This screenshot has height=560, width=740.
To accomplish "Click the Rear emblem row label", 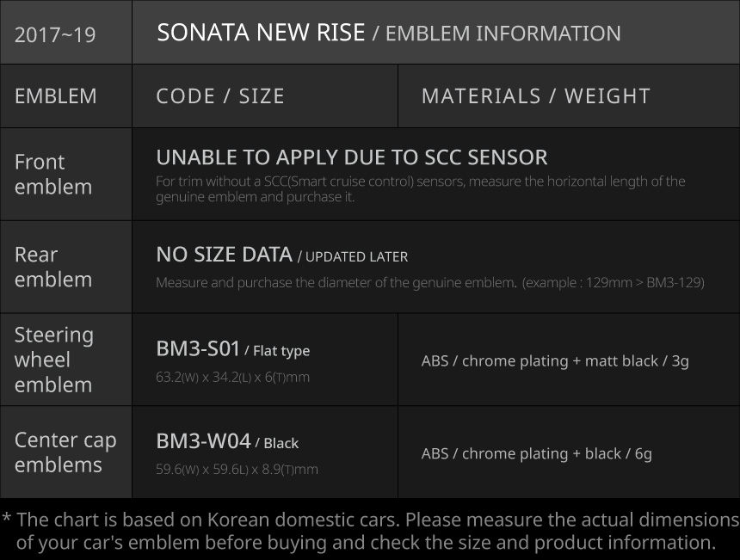I will point(53,267).
